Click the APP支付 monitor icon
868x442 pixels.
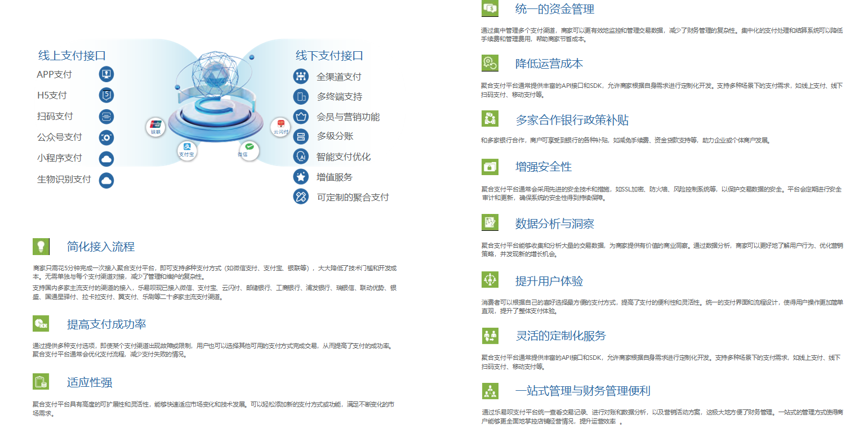(x=106, y=74)
